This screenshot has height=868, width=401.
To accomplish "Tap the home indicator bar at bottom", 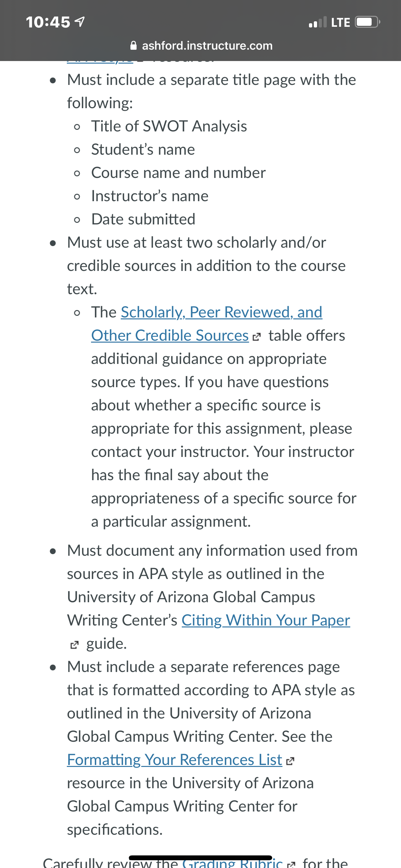I will [x=200, y=858].
